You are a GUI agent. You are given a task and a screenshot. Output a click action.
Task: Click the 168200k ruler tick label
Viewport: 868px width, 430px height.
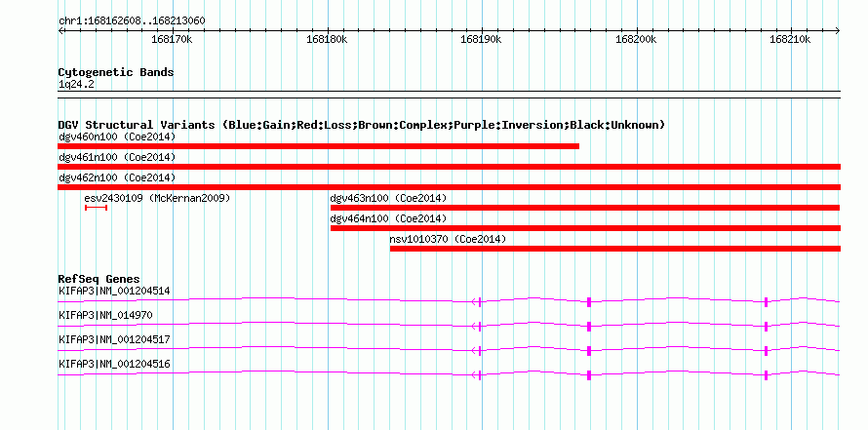pyautogui.click(x=636, y=40)
